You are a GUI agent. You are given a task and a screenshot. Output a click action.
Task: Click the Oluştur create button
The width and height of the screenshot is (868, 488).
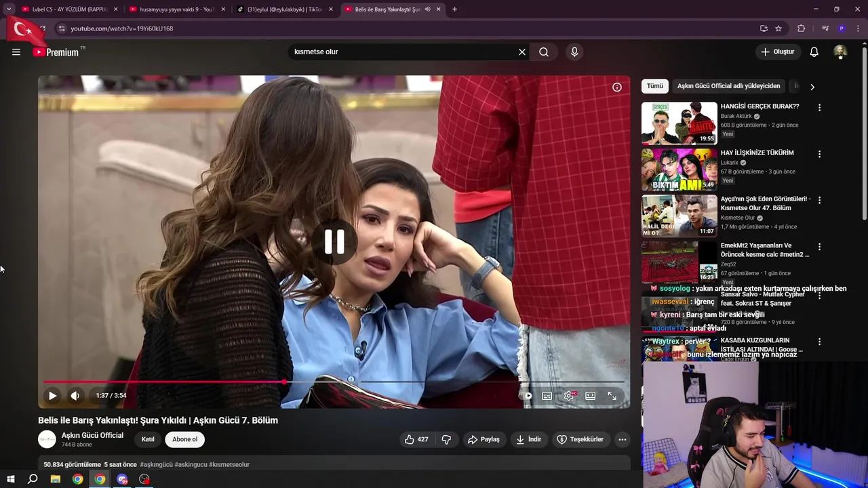tap(777, 52)
